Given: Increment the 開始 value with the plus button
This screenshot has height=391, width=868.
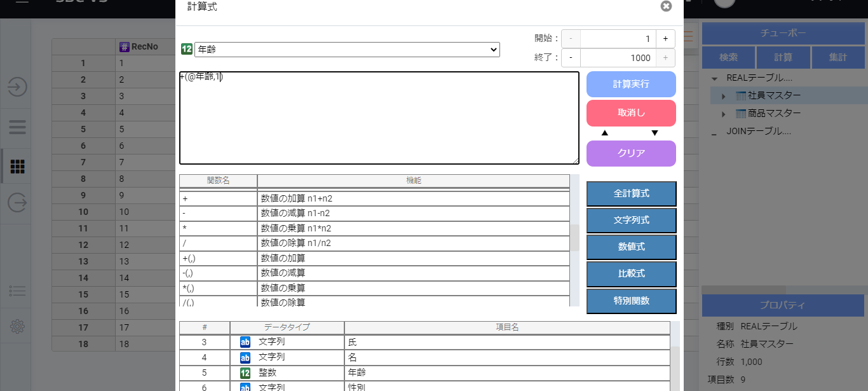Looking at the screenshot, I should pyautogui.click(x=665, y=39).
